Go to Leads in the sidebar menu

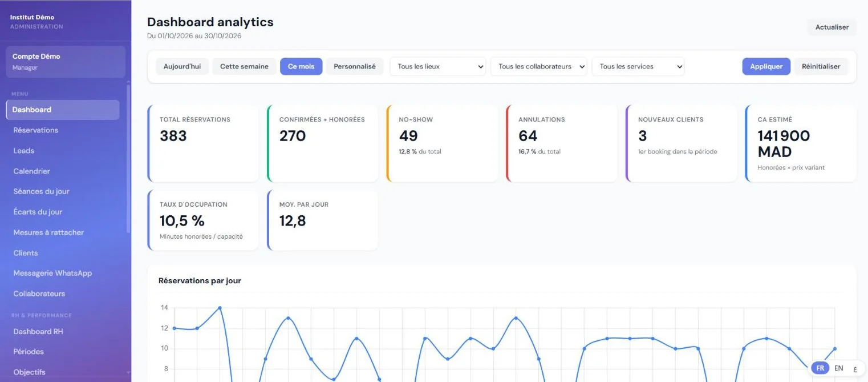(x=63, y=151)
